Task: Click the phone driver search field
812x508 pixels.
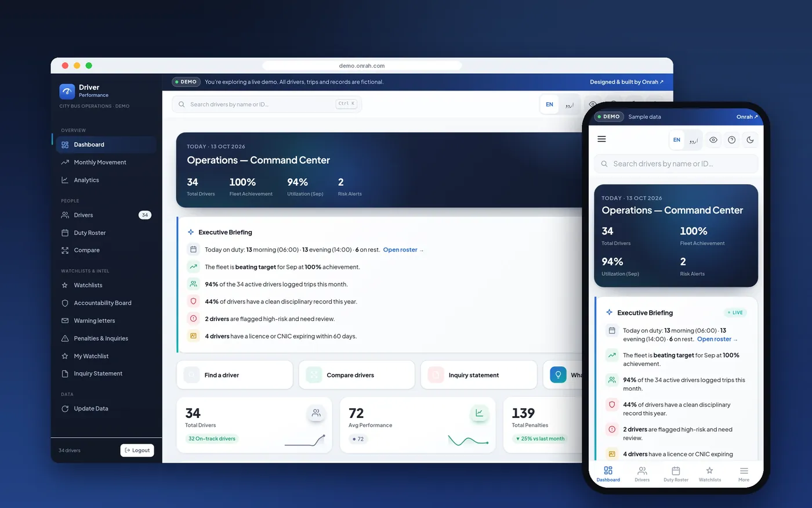Action: click(x=676, y=164)
